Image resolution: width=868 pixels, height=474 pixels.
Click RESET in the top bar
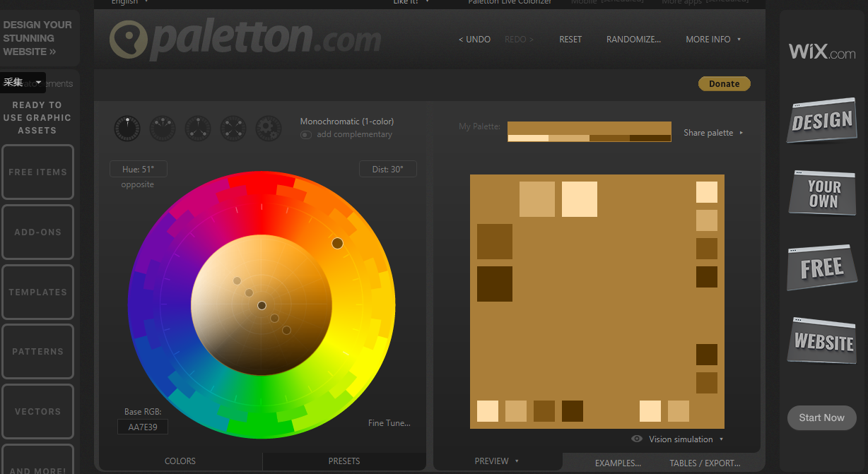point(570,40)
